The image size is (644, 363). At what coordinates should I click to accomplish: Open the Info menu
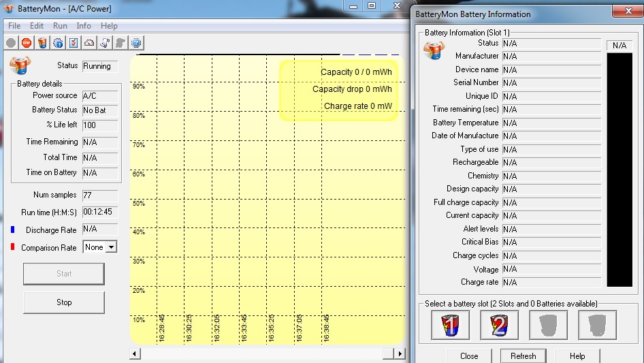(84, 25)
